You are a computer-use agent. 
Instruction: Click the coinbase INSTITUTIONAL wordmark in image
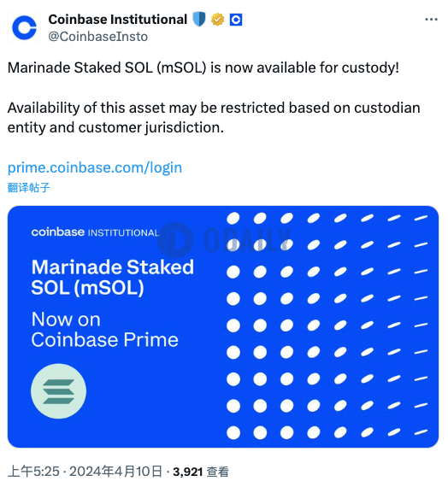pyautogui.click(x=96, y=232)
